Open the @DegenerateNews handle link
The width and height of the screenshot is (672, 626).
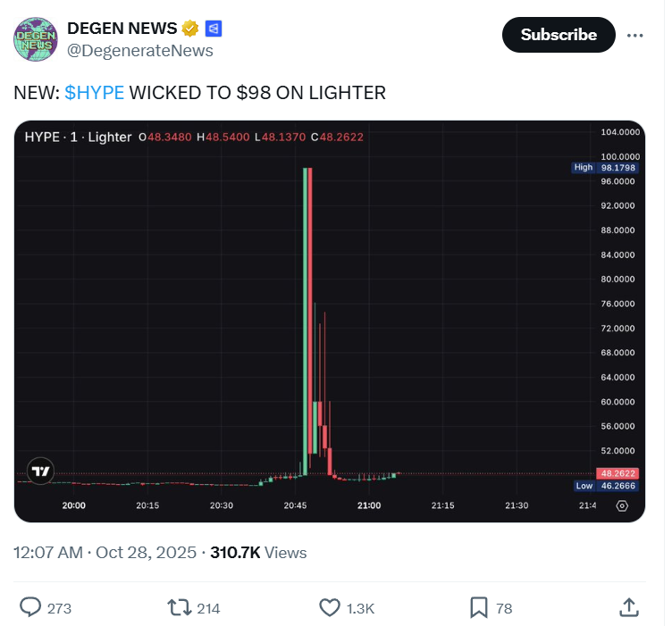pyautogui.click(x=140, y=50)
